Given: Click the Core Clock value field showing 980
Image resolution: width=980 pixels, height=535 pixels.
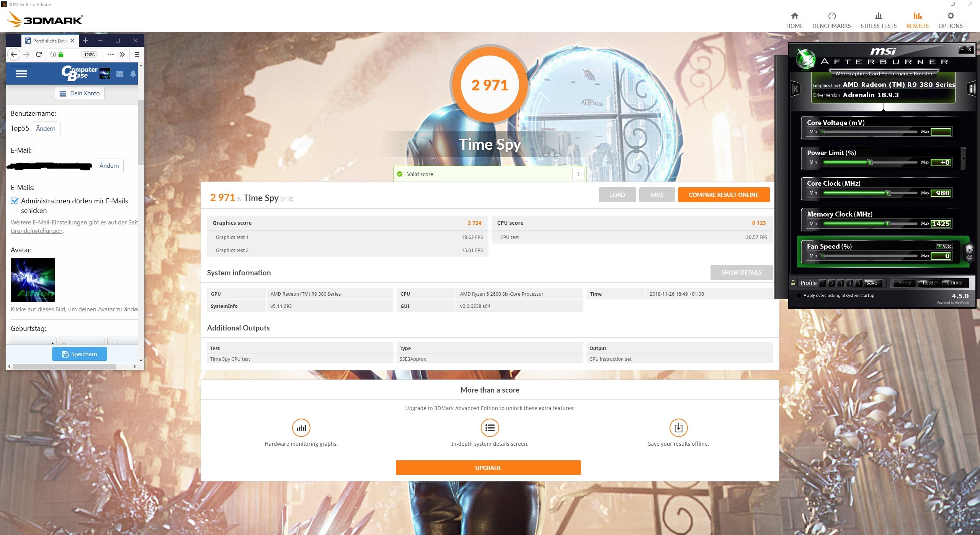Looking at the screenshot, I should 941,193.
